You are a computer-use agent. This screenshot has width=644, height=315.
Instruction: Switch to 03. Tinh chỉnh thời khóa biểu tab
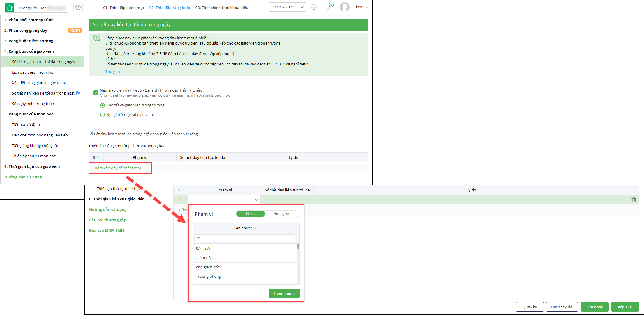pyautogui.click(x=222, y=8)
